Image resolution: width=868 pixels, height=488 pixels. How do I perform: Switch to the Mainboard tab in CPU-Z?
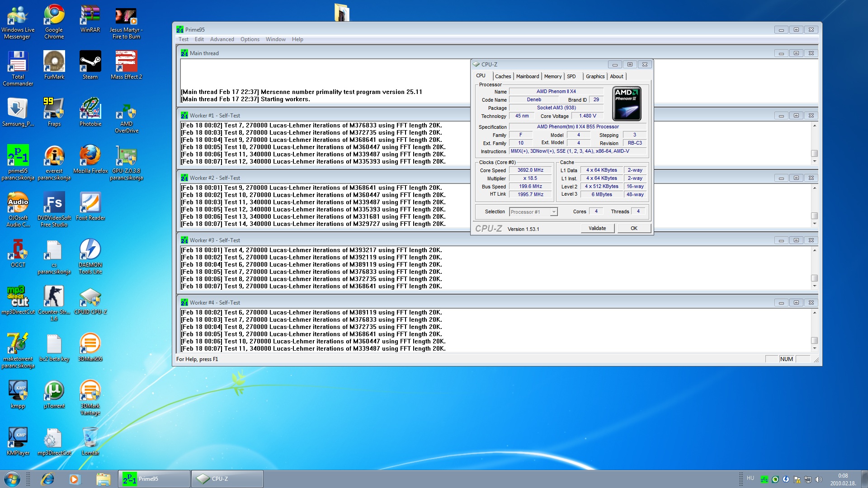pos(528,76)
